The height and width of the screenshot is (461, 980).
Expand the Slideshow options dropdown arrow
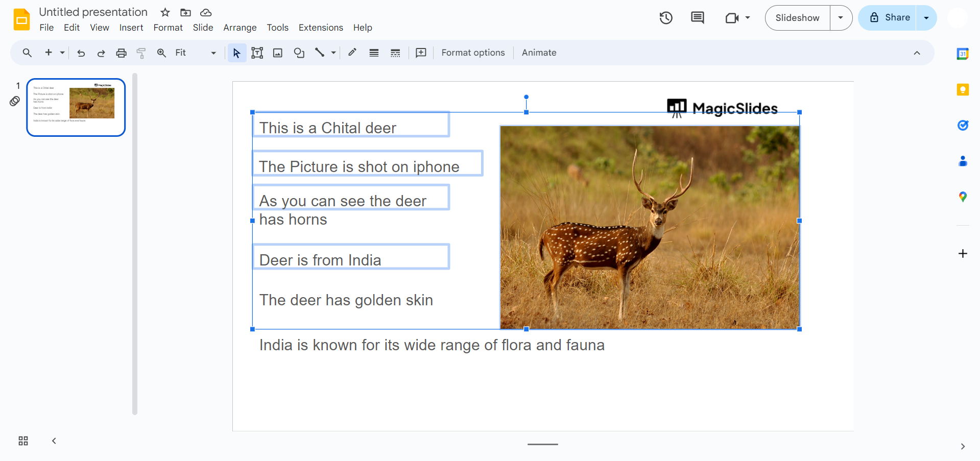(x=841, y=18)
